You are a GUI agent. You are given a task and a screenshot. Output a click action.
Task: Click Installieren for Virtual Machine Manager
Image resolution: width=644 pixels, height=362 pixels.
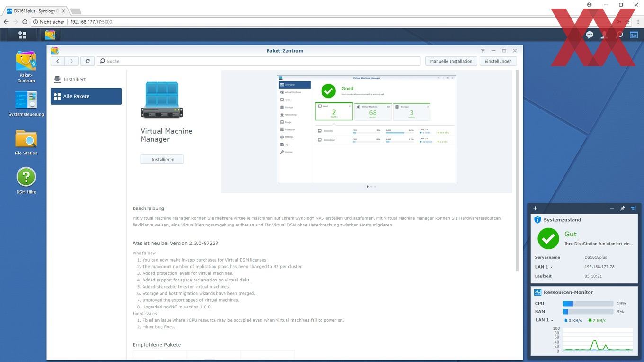click(162, 159)
